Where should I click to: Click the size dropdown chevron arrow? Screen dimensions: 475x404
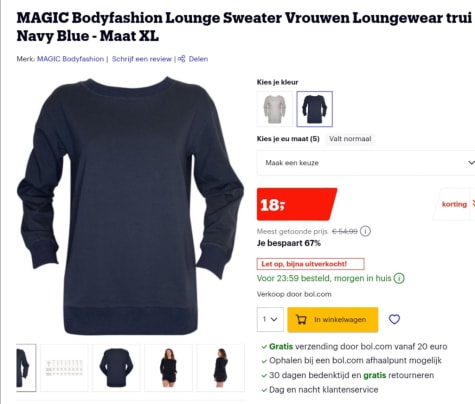(x=471, y=163)
